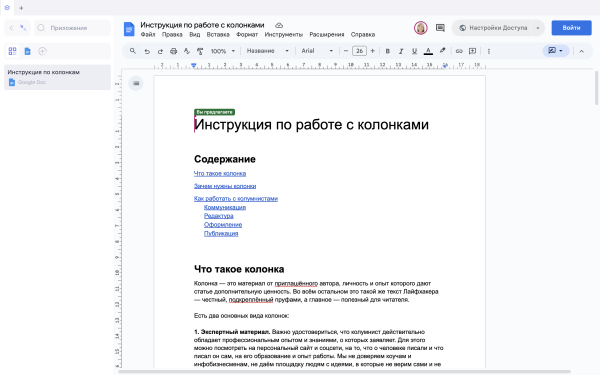This screenshot has width=600, height=375.
Task: Follow the Коммуникация link
Action: pyautogui.click(x=225, y=207)
